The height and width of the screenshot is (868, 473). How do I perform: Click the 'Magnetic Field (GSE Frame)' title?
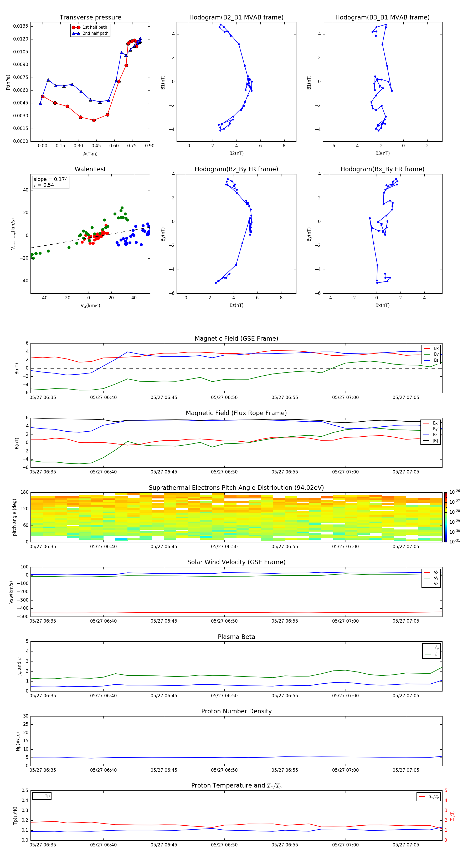pos(236,339)
